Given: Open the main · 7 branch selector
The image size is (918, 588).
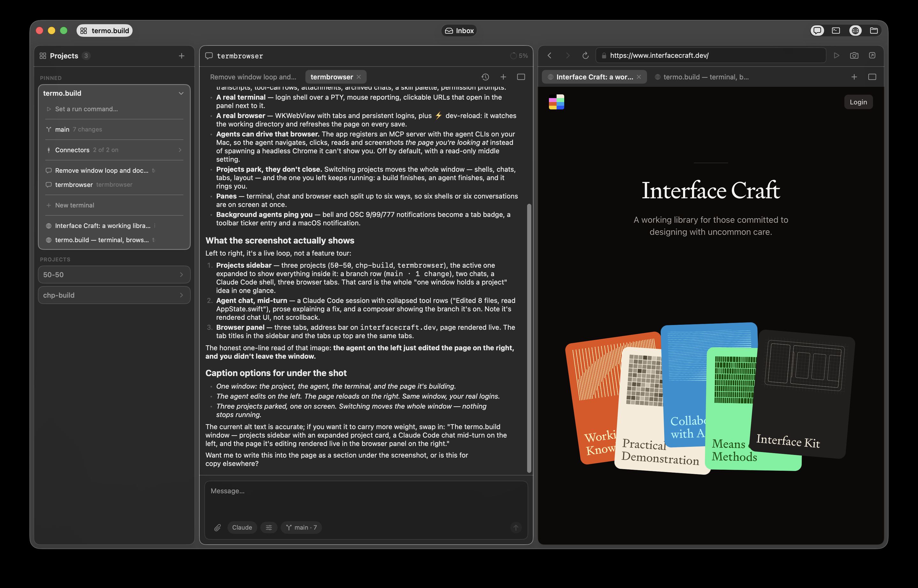Looking at the screenshot, I should [x=301, y=527].
